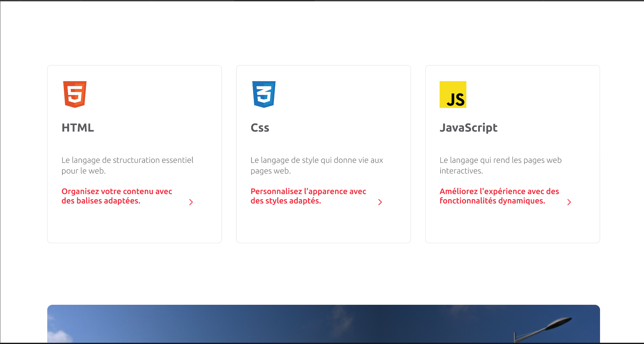Click the arrow chevron in the HTML card

tap(191, 202)
